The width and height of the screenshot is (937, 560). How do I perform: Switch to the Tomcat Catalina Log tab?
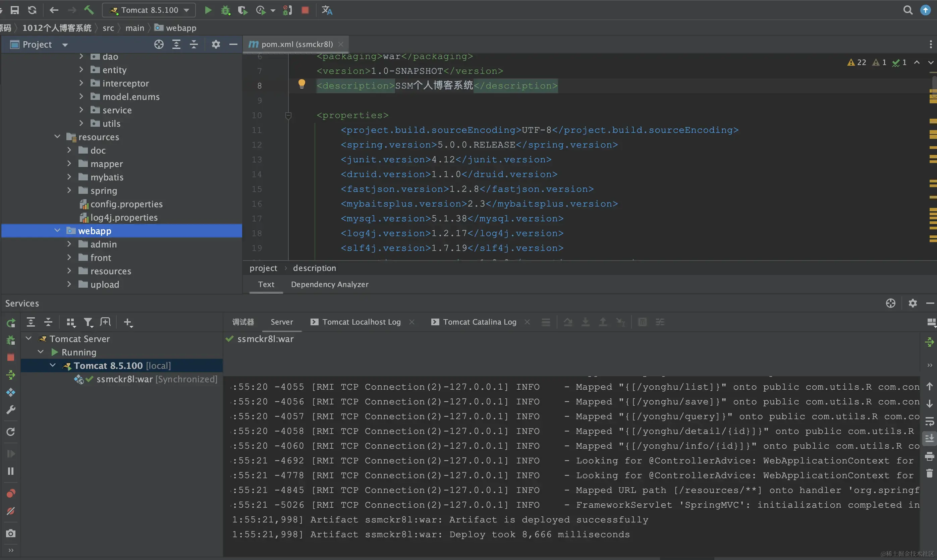tap(479, 322)
